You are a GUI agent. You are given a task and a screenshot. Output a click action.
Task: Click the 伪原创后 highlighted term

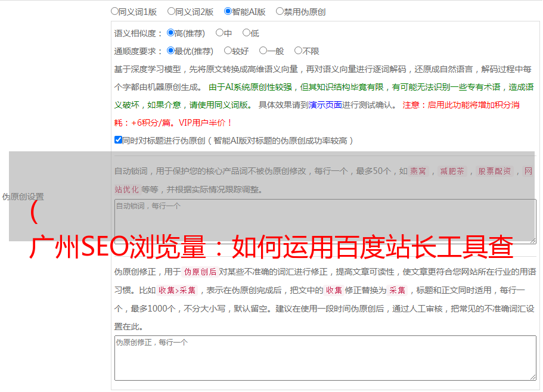click(200, 272)
